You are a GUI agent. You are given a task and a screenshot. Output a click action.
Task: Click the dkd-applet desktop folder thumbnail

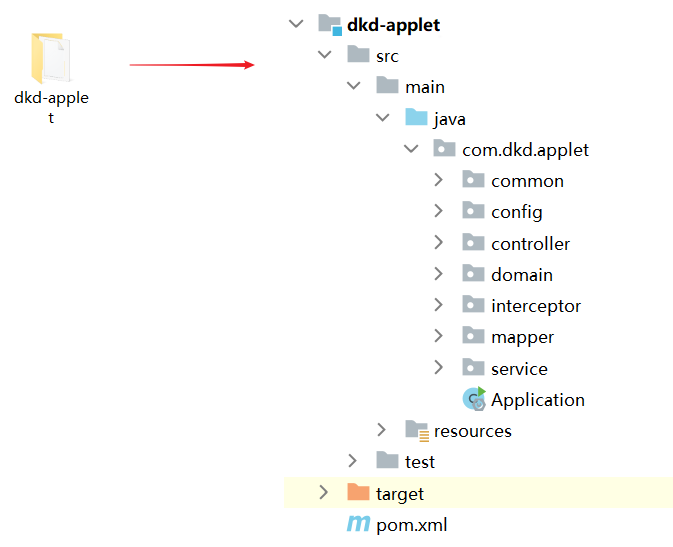click(52, 58)
